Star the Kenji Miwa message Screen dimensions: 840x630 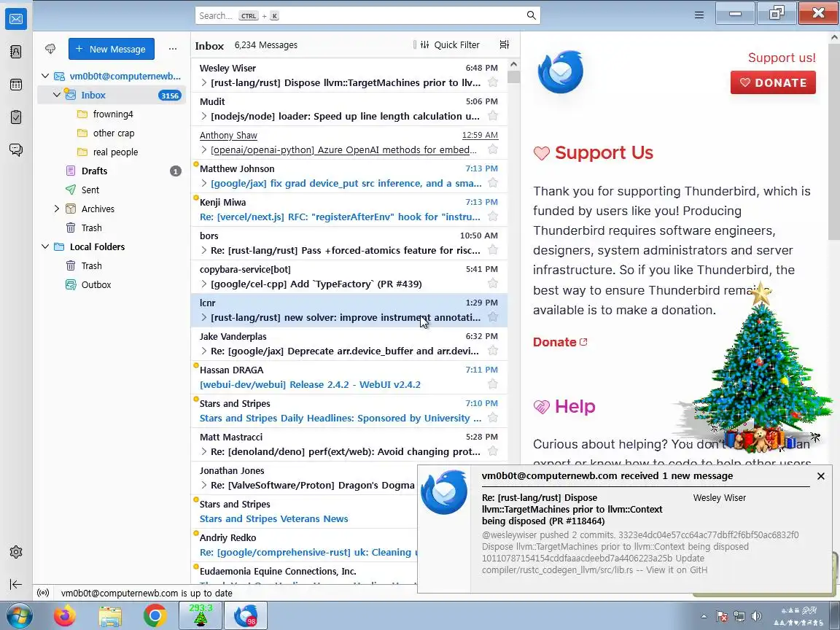point(493,217)
